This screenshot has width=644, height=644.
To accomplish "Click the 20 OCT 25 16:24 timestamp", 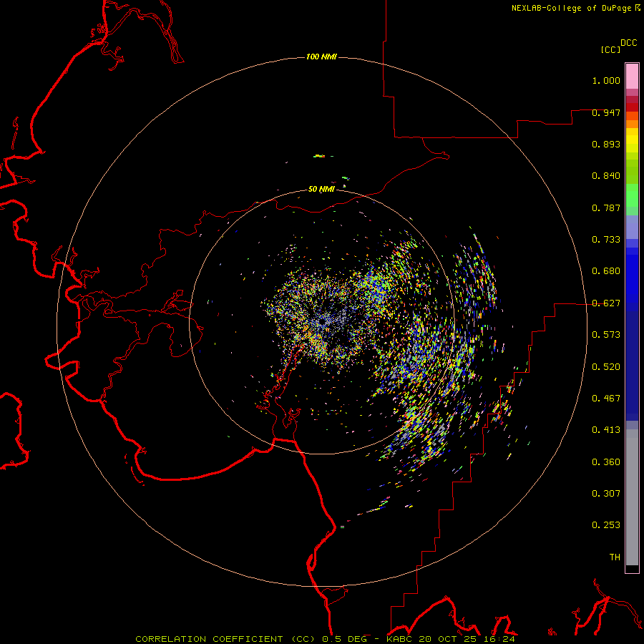I will coord(467,639).
